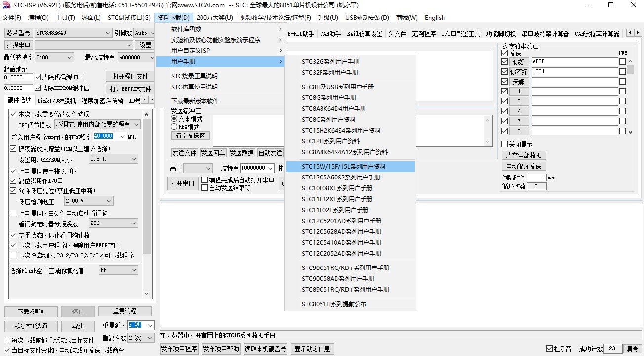Open 最低波特率 2400 dropdown
The width and height of the screenshot is (644, 356).
point(54,57)
